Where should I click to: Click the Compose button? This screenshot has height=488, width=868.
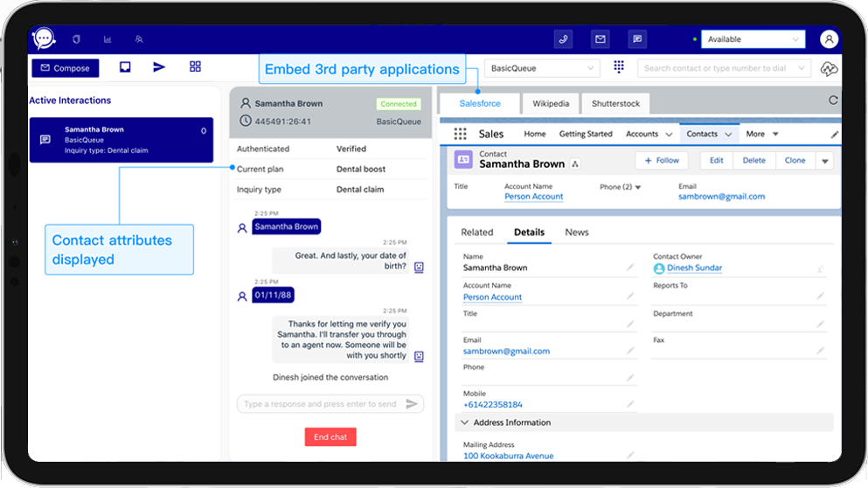(x=66, y=68)
